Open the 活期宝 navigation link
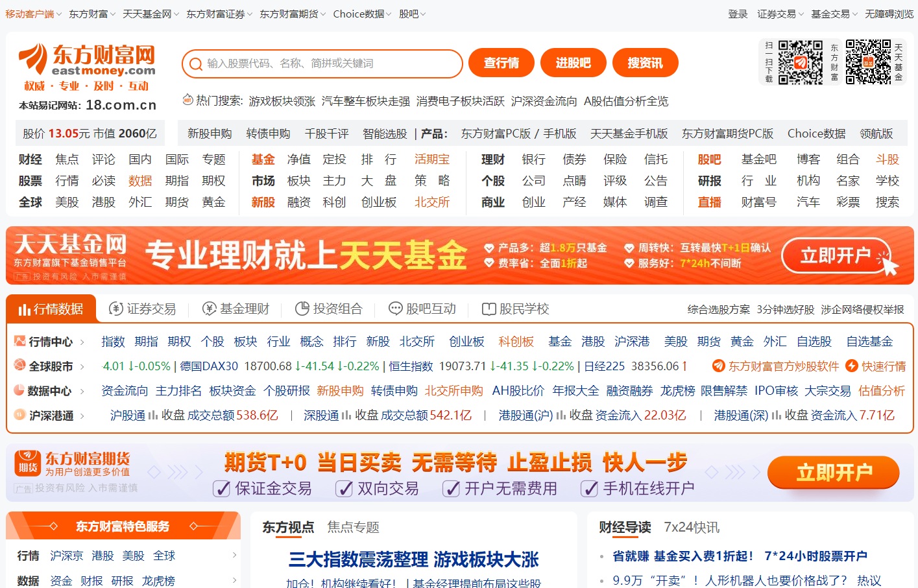918x588 pixels. coord(432,159)
